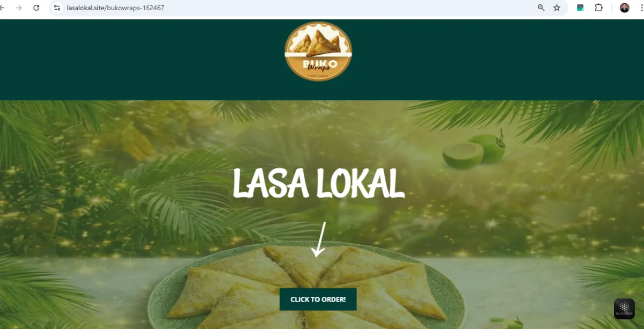Open the Extensions puzzle piece menu
The height and width of the screenshot is (329, 644).
[x=599, y=8]
